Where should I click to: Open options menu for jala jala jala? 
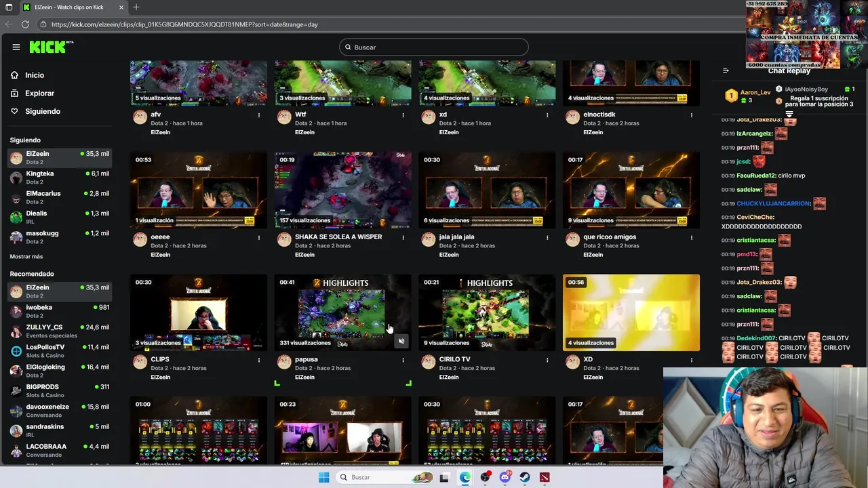[x=547, y=238]
